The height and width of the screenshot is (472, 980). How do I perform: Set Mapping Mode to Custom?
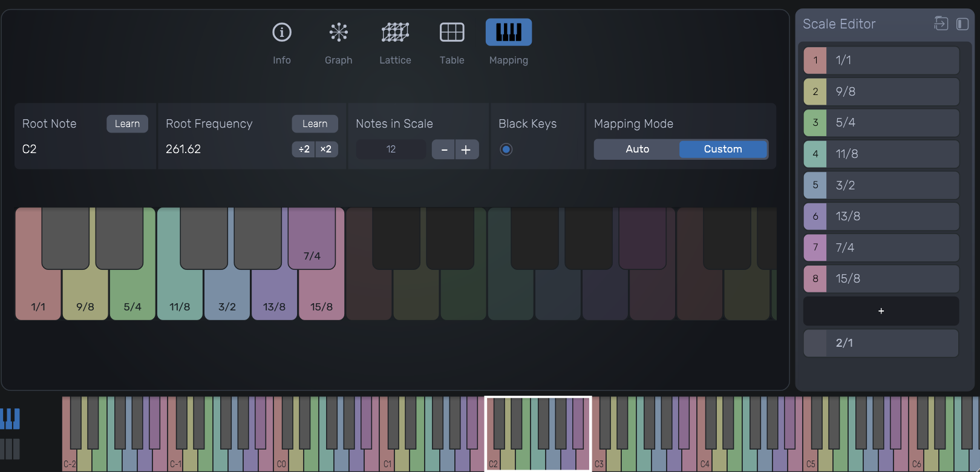pyautogui.click(x=723, y=149)
